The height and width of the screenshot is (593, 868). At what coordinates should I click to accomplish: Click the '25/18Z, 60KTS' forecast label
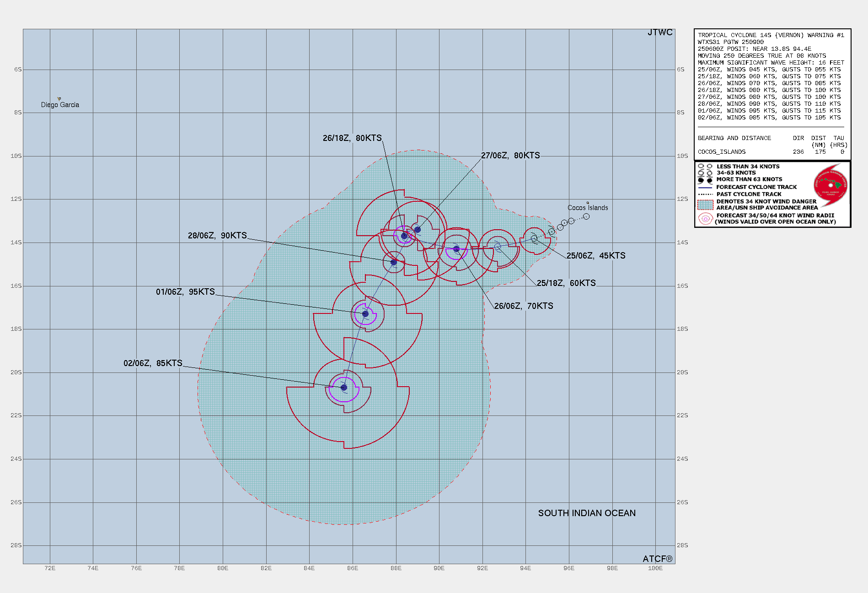[566, 283]
